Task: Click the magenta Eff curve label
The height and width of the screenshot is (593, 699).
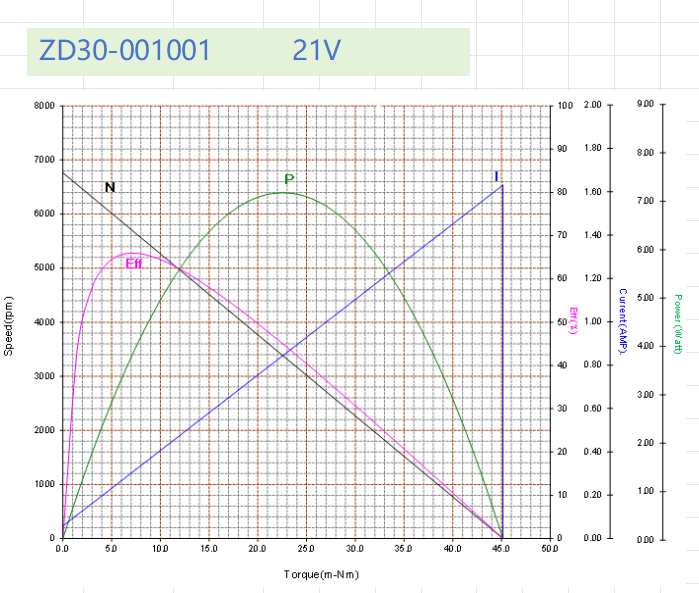Action: (x=134, y=264)
